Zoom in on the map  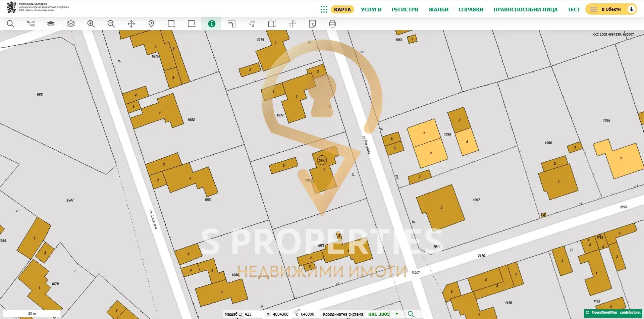click(x=91, y=24)
